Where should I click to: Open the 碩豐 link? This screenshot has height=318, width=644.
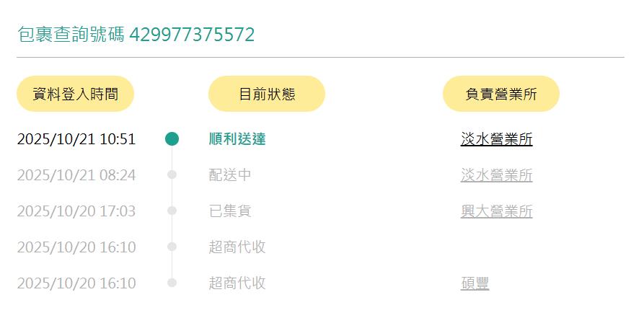point(475,283)
